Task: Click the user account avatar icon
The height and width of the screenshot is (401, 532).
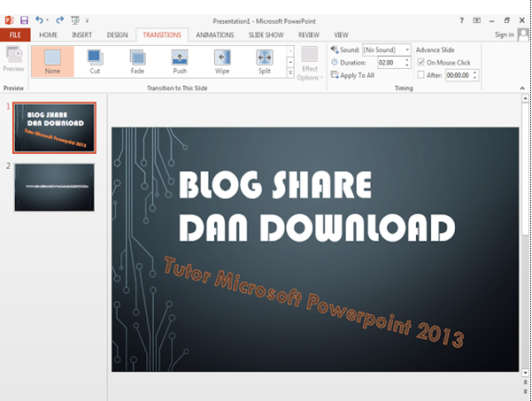Action: coord(523,35)
